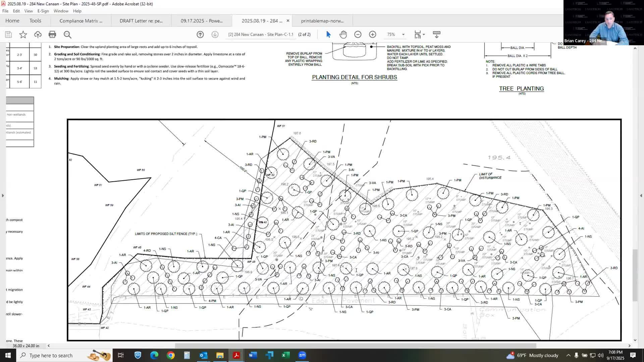This screenshot has width=644, height=362.
Task: Click the page size scroll-left arrow
Action: (x=49, y=346)
